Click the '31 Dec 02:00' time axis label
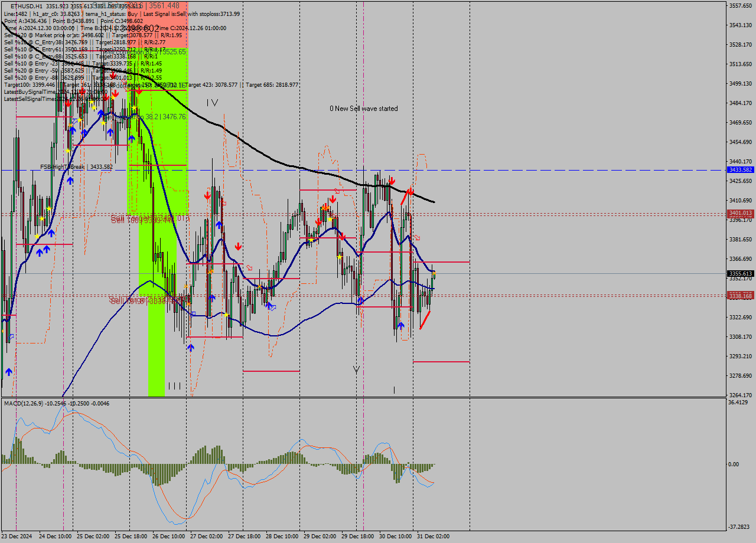Image resolution: width=756 pixels, height=543 pixels. pos(433,537)
